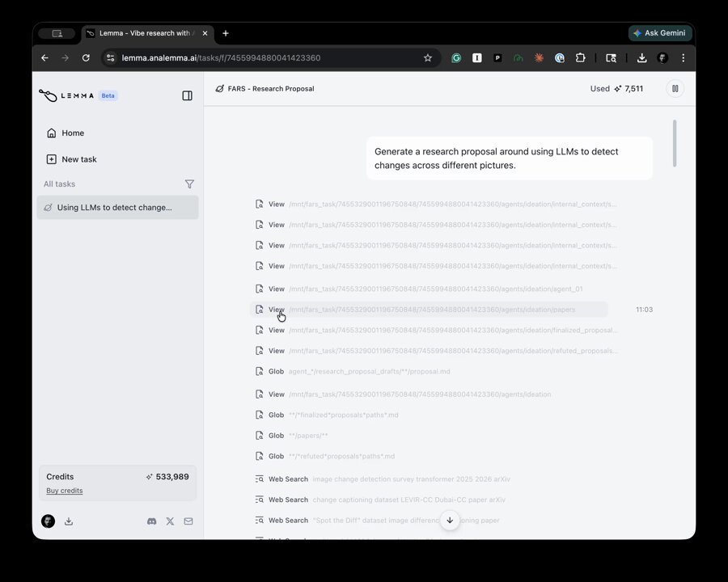Click the conversation scrollbar thumb
Viewport: 728px width, 582px height.
(675, 143)
